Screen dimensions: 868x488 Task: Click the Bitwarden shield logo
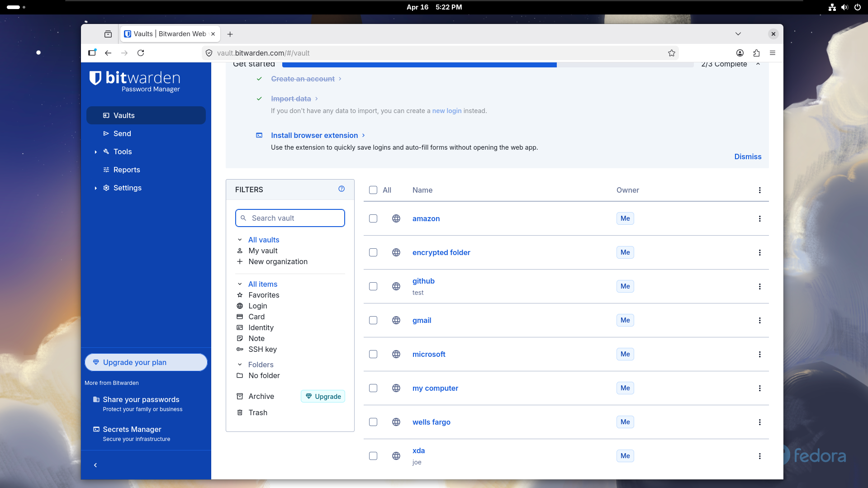point(95,78)
